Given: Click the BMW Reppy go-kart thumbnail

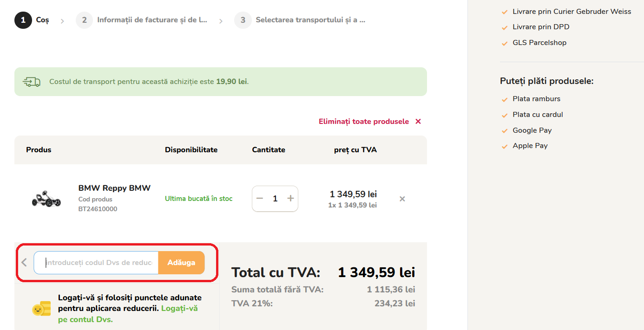Looking at the screenshot, I should 46,199.
